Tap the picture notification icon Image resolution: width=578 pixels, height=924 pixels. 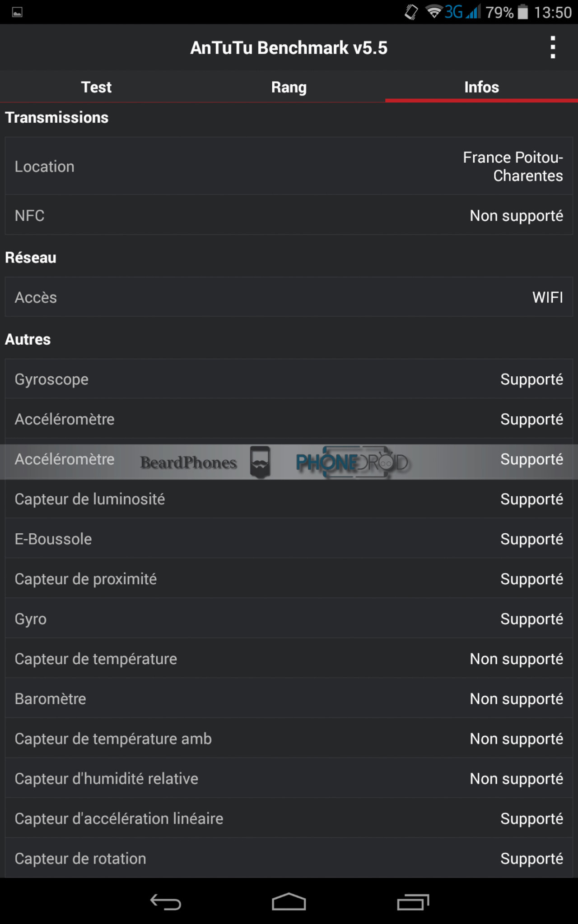click(x=17, y=12)
